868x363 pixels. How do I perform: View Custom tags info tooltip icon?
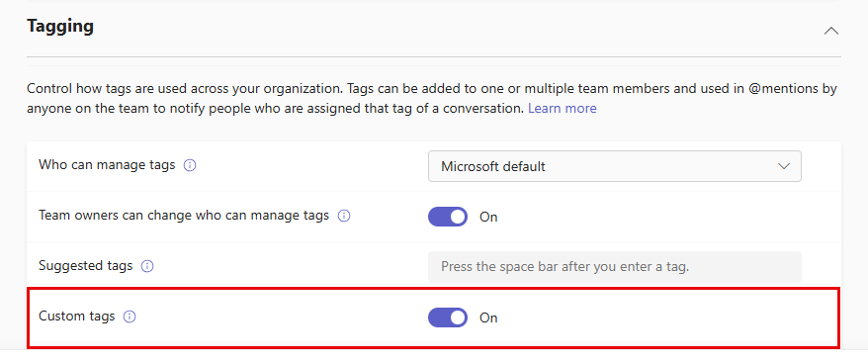click(130, 317)
